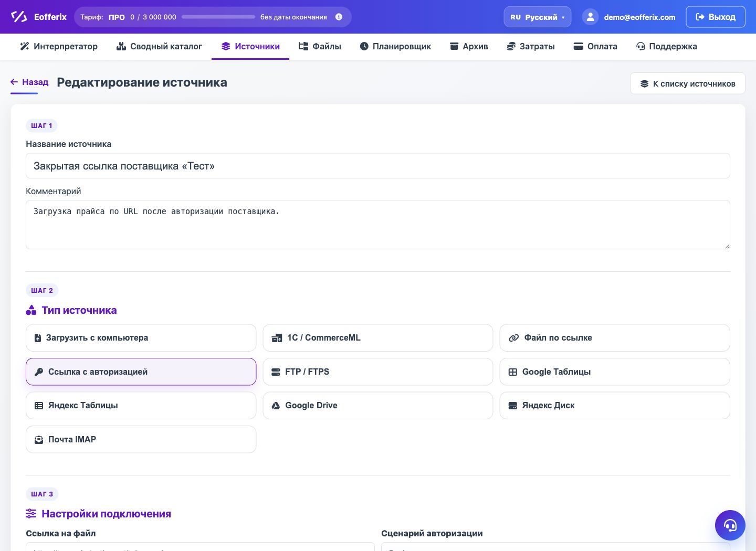Click the floating support chat icon

(730, 525)
